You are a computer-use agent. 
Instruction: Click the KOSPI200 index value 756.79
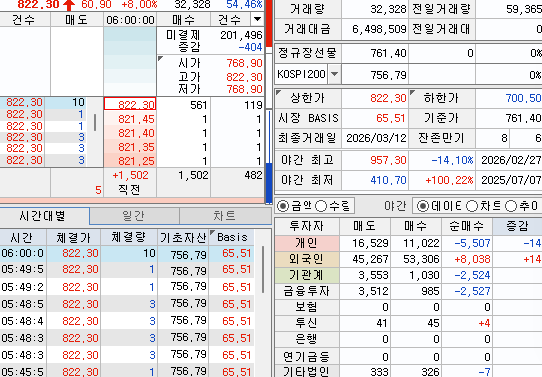click(x=388, y=75)
